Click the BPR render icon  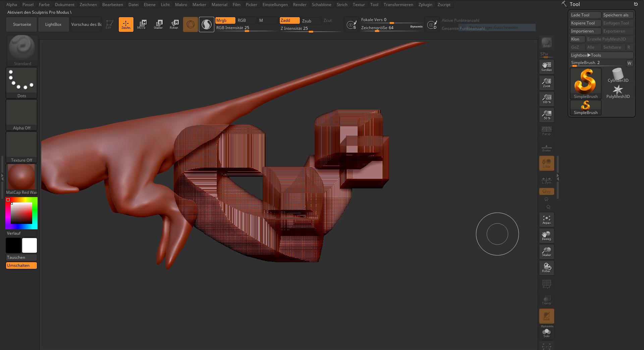pos(547,43)
